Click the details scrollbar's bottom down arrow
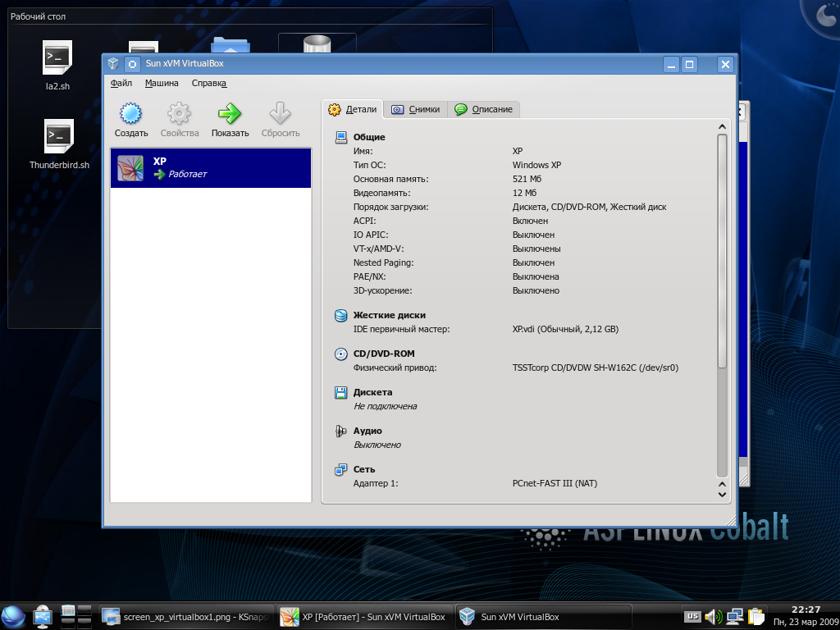 (x=722, y=495)
